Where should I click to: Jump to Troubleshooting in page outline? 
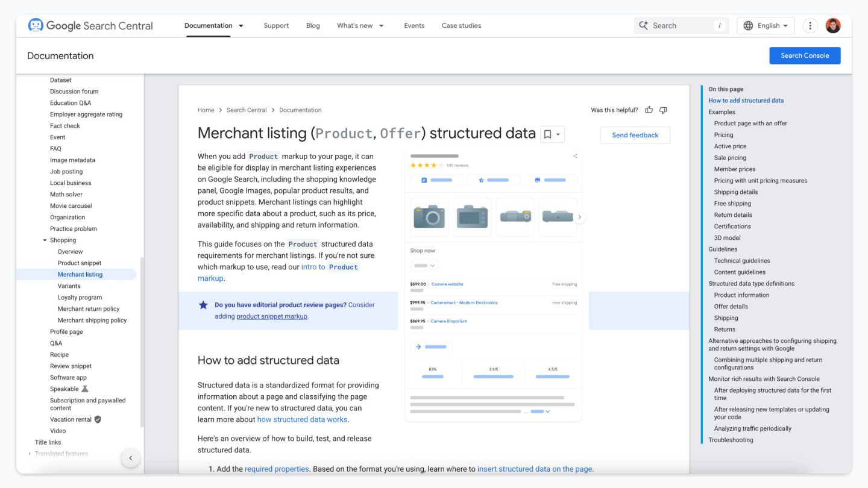[x=731, y=440]
